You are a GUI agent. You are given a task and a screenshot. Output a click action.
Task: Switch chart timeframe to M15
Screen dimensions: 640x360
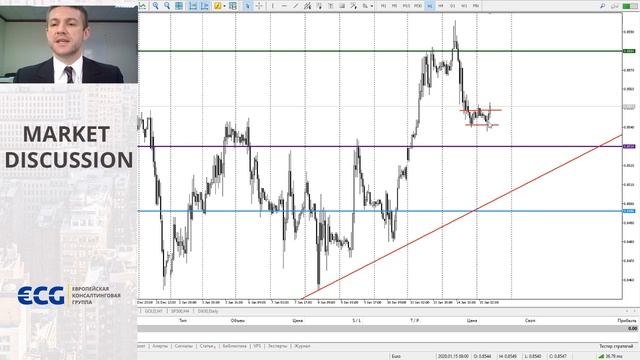point(406,6)
